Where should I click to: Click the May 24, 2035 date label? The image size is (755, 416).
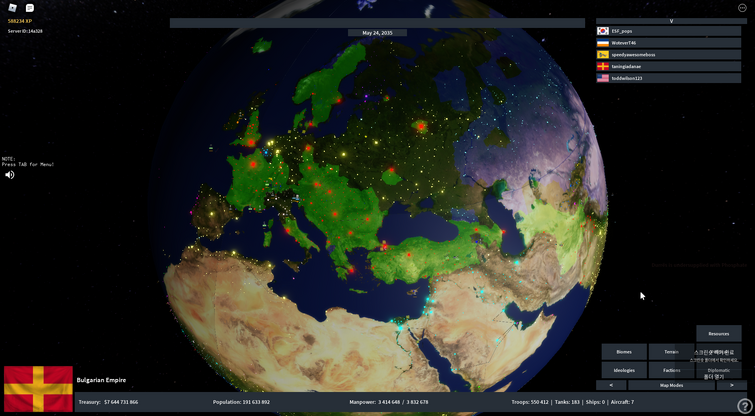[x=378, y=33]
